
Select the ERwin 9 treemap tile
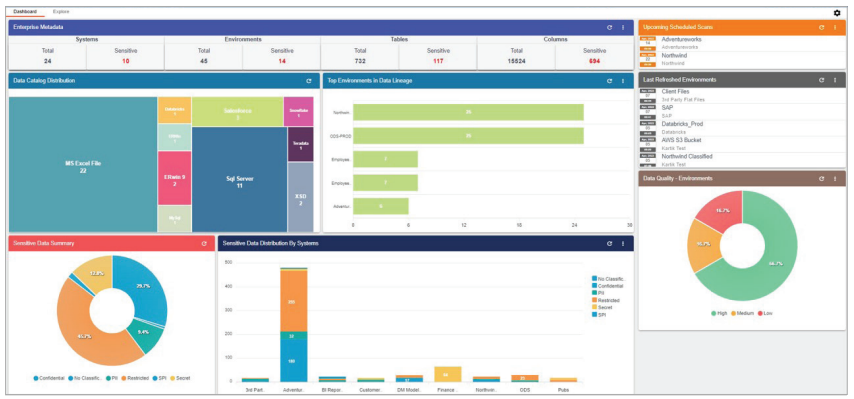coord(174,178)
